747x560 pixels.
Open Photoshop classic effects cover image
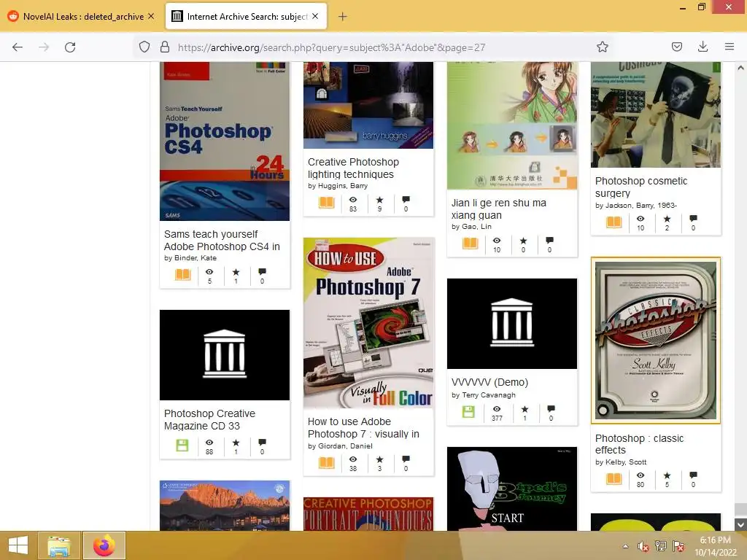(656, 341)
